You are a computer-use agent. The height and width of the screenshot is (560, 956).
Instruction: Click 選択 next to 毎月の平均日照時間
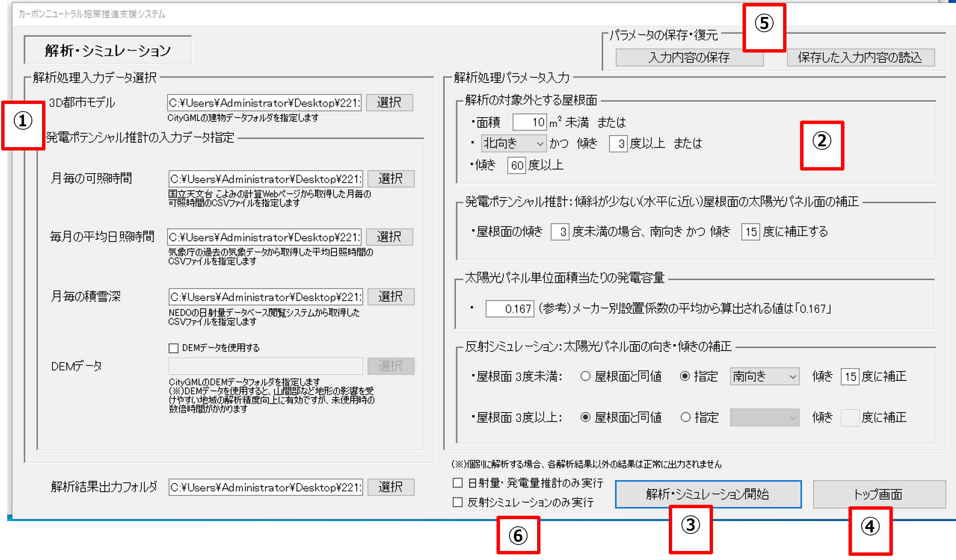389,237
